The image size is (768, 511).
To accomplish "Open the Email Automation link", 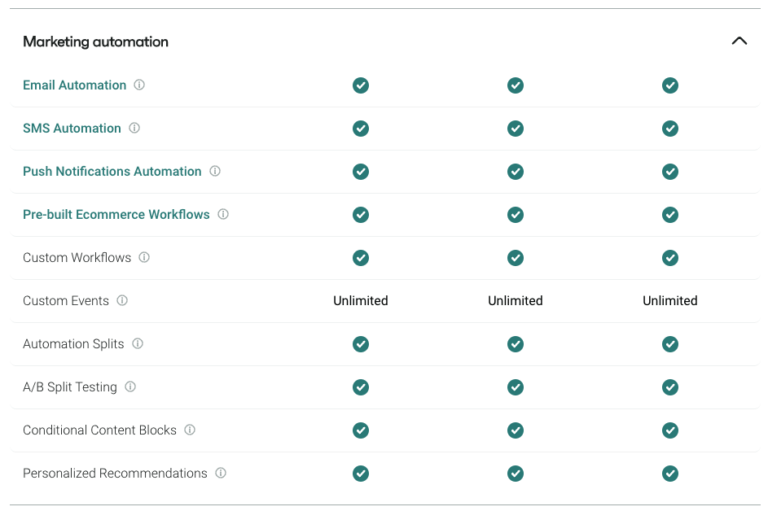I will tap(75, 85).
